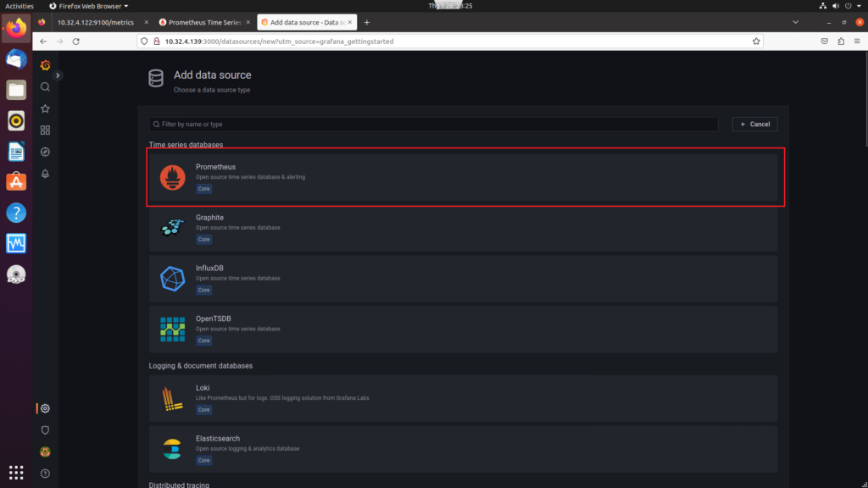868x488 pixels.
Task: Click Logging & document databases heading
Action: pos(200,366)
